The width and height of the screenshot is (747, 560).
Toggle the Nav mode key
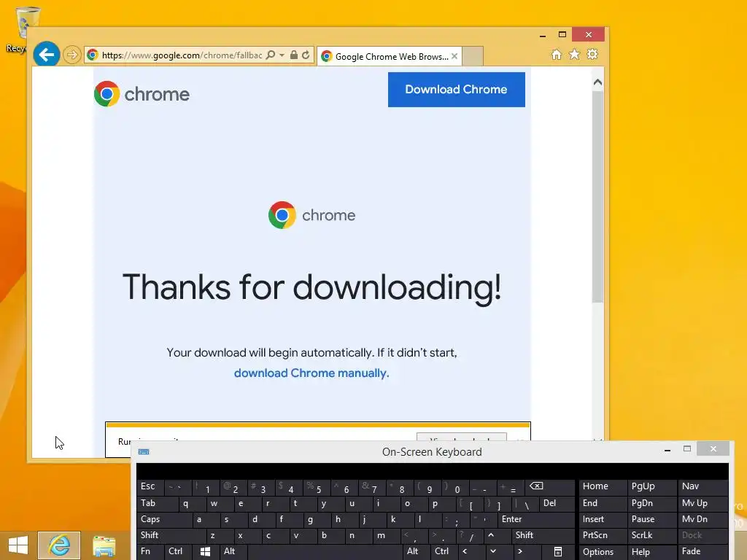tap(703, 486)
